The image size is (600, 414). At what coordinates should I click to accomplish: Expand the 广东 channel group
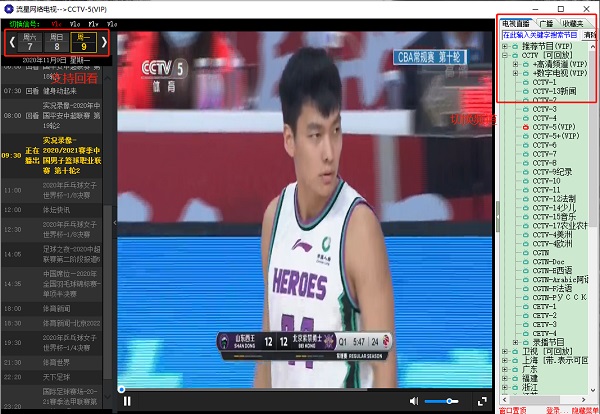coord(506,368)
